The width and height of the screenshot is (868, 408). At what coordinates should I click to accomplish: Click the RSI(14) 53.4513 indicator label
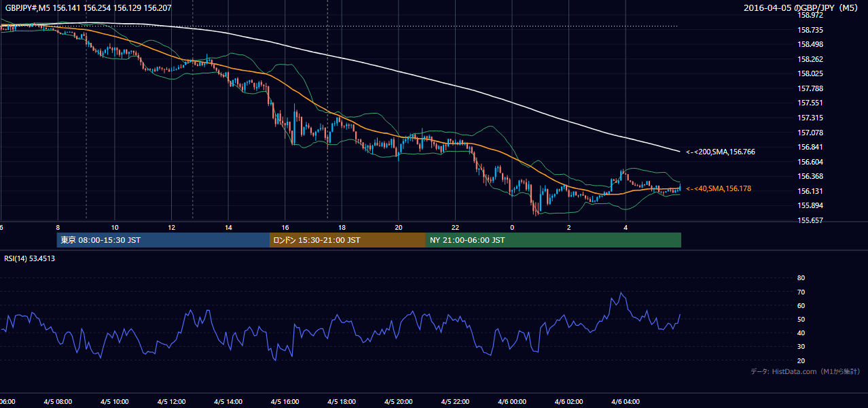click(x=30, y=258)
